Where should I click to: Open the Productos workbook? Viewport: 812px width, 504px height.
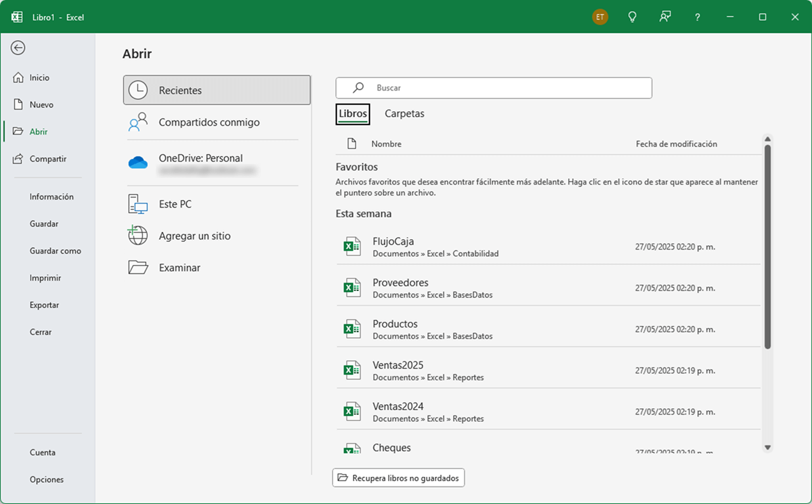548,329
